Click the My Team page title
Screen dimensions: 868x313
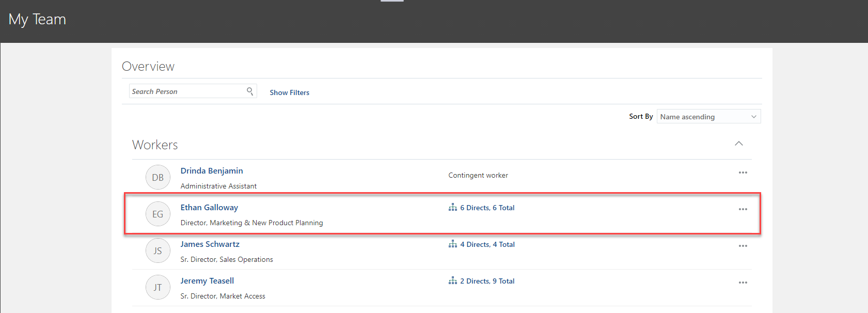(x=37, y=20)
